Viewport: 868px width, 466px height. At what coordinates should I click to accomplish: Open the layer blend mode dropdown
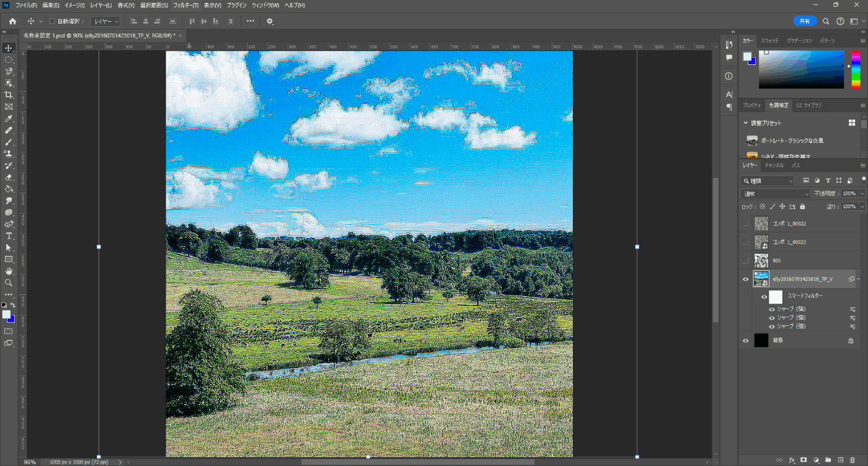[x=776, y=193]
